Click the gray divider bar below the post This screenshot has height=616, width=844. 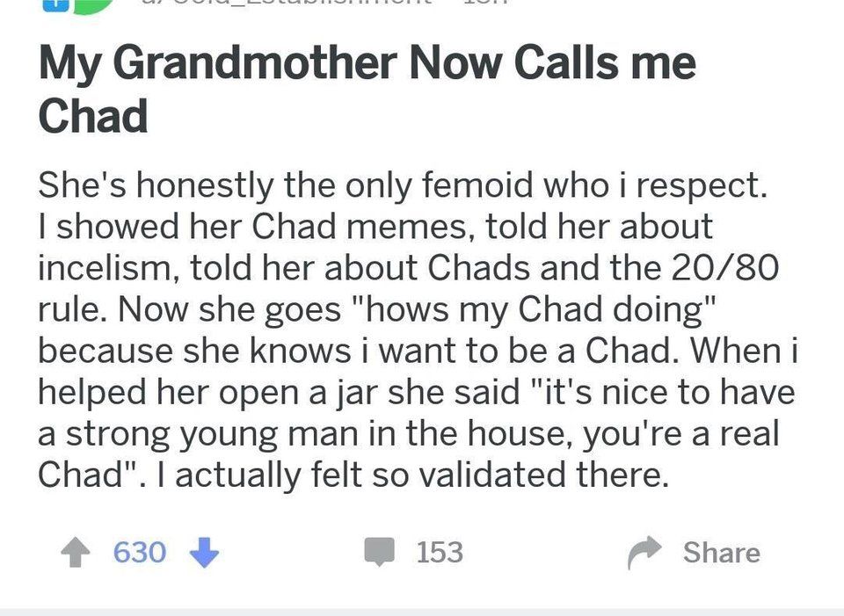pos(422,612)
